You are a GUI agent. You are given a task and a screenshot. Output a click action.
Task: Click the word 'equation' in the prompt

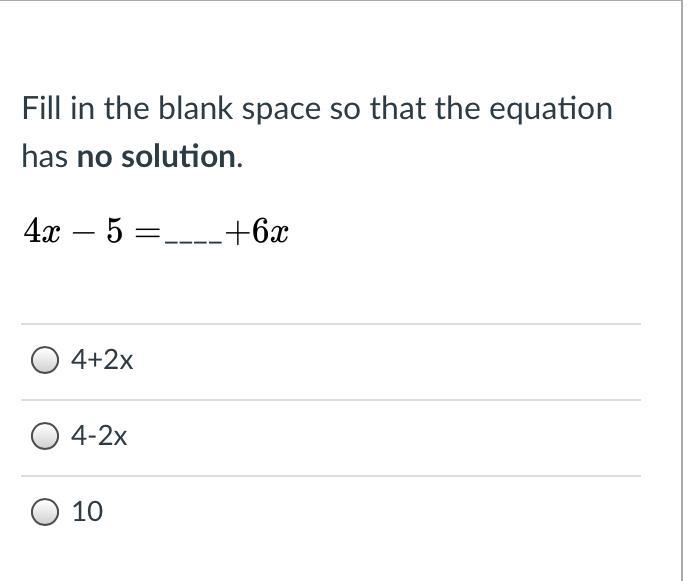(551, 110)
